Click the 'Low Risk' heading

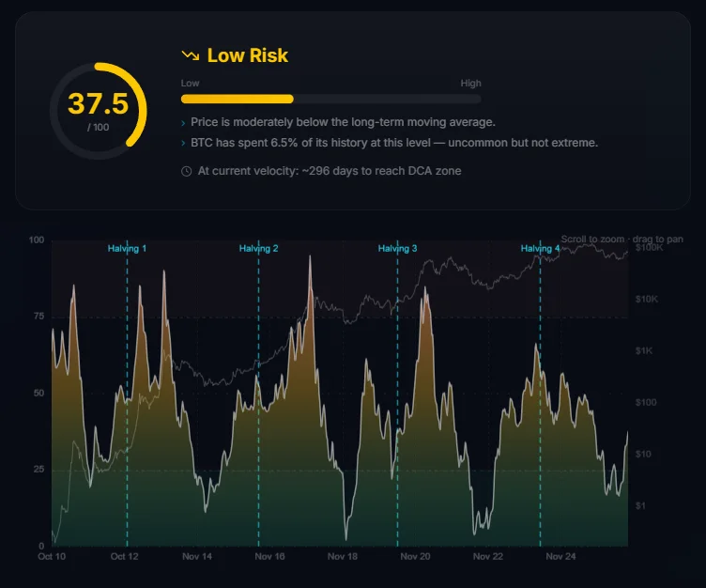pos(247,55)
